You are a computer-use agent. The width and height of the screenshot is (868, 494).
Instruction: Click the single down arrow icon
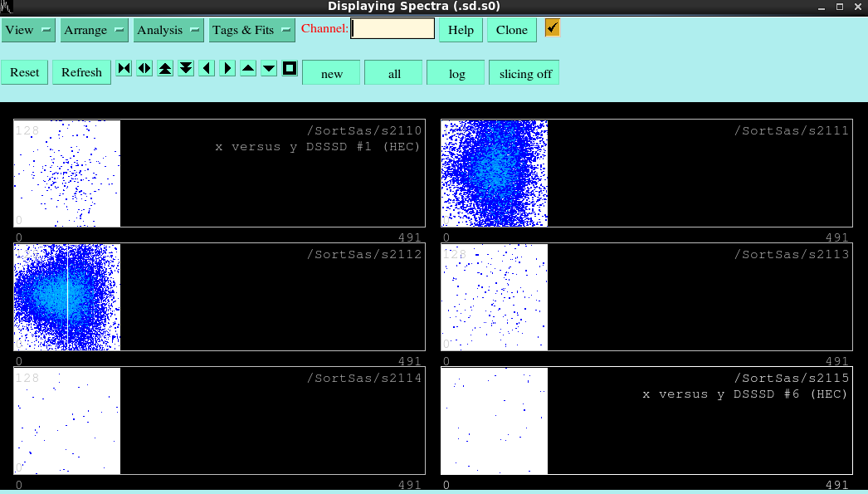[x=269, y=68]
